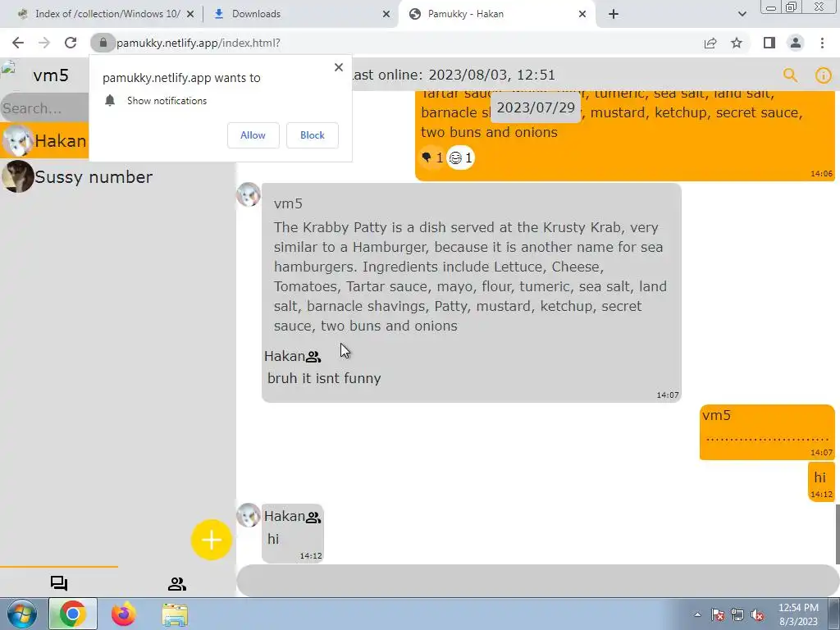Viewport: 840px width, 630px height.
Task: Open the Windows Start button
Action: tap(21, 614)
